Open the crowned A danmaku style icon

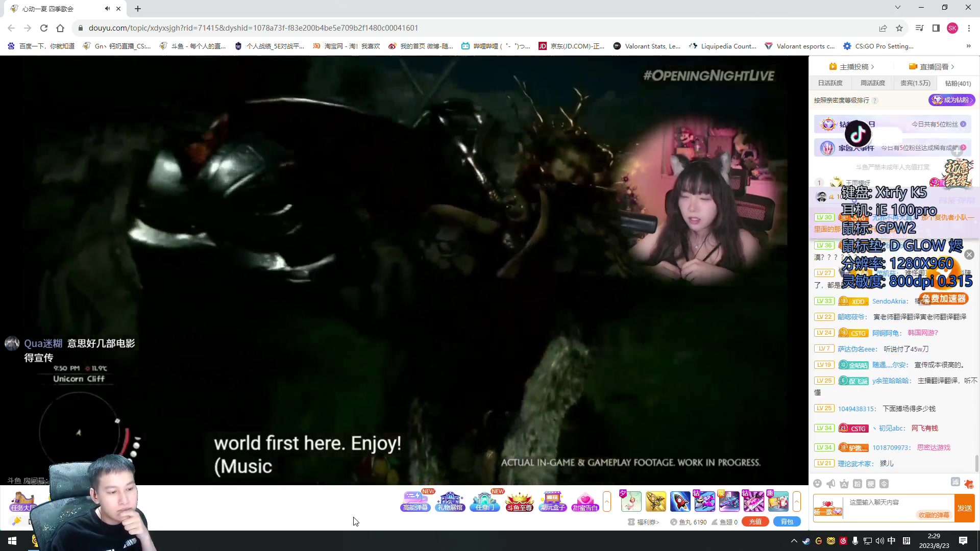click(x=844, y=484)
